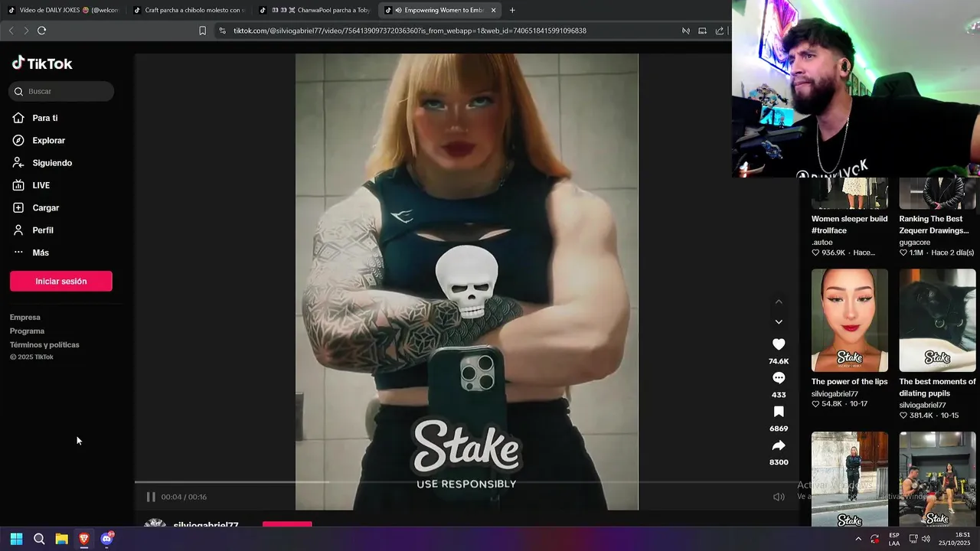The width and height of the screenshot is (980, 551).
Task: Go to the next video
Action: pos(779,322)
